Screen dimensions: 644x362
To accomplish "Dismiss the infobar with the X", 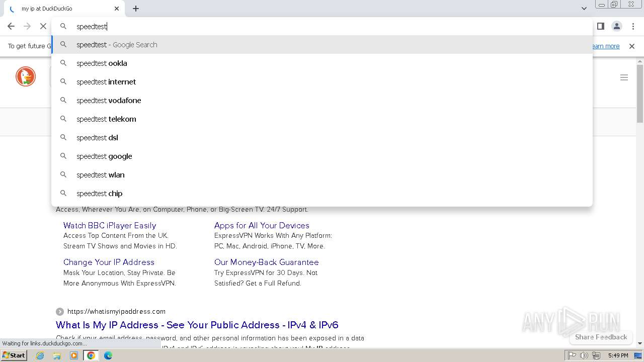I will [632, 46].
